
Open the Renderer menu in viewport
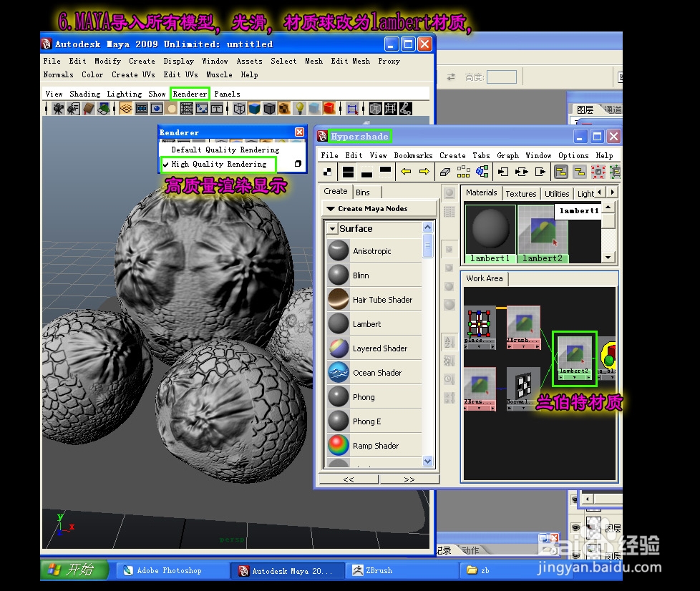[190, 94]
